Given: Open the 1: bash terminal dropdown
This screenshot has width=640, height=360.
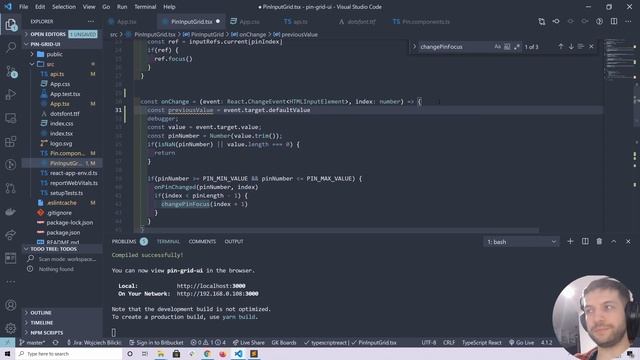Looking at the screenshot, I should tap(521, 242).
